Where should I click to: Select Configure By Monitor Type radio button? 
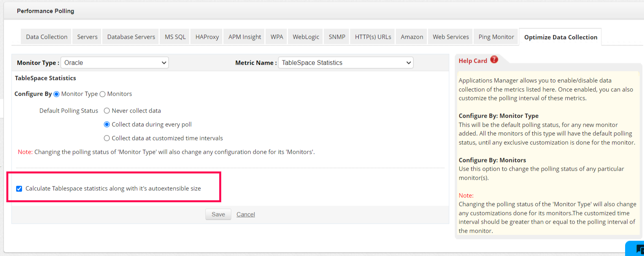(57, 94)
